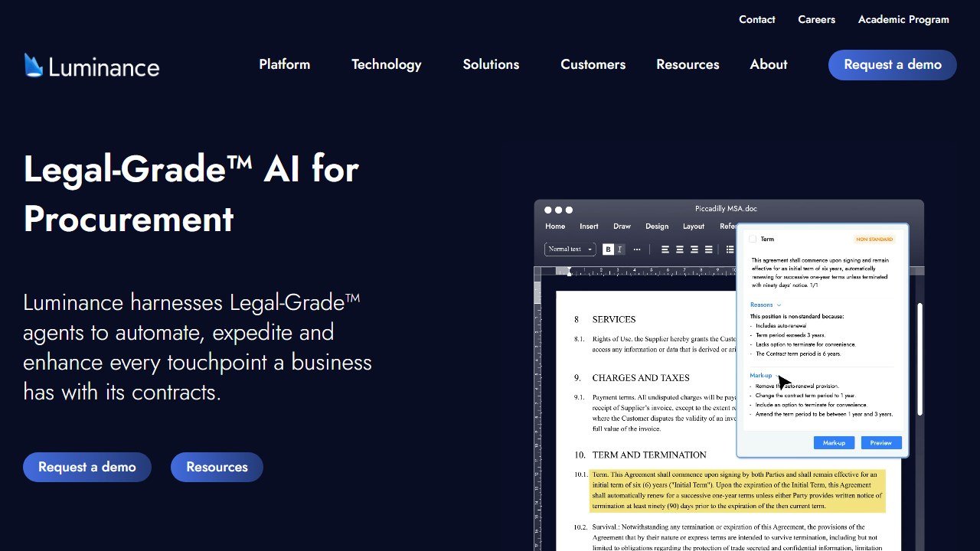Click the Legal-Grade AI for Procurement headline
The image size is (980, 551).
click(191, 194)
